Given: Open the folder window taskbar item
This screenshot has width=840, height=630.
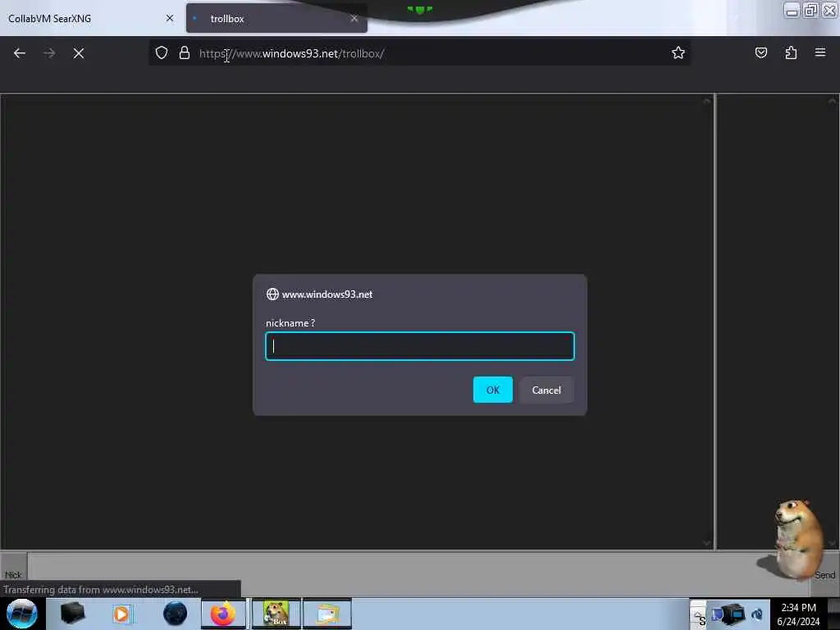Looking at the screenshot, I should coord(327,614).
